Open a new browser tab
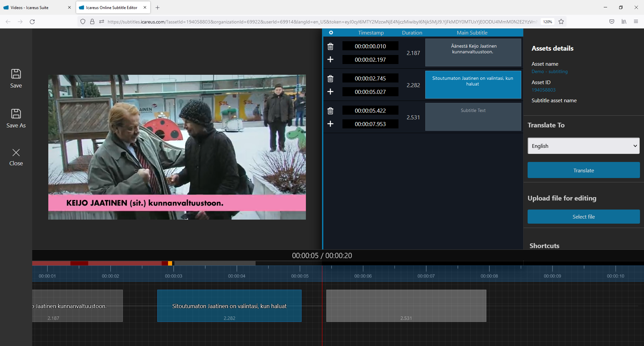Screen dimensions: 644x346 coord(158,7)
